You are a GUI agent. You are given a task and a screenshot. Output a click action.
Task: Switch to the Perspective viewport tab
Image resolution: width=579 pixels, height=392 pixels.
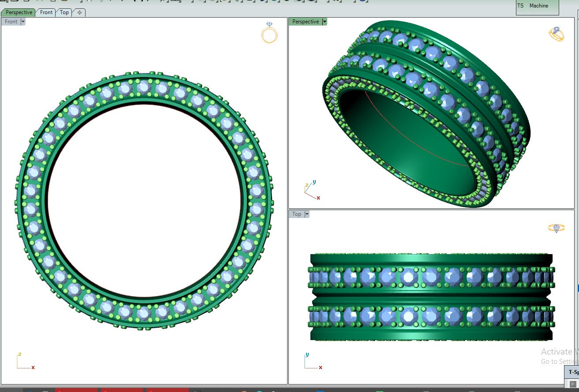pyautogui.click(x=19, y=12)
